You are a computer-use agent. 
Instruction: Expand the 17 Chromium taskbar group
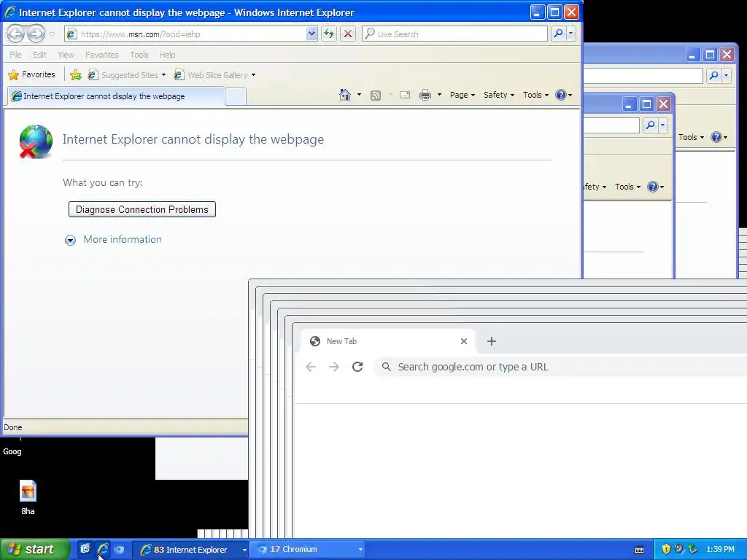pos(360,550)
